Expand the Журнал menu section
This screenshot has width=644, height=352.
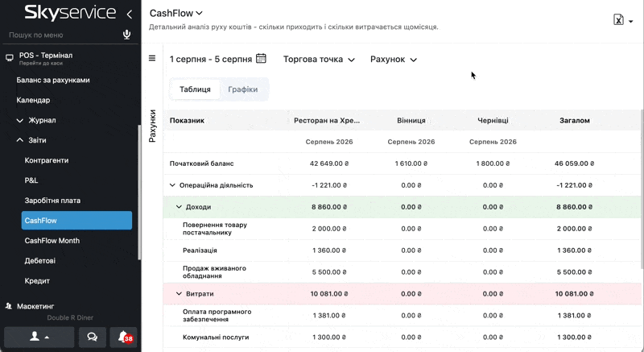(x=36, y=120)
